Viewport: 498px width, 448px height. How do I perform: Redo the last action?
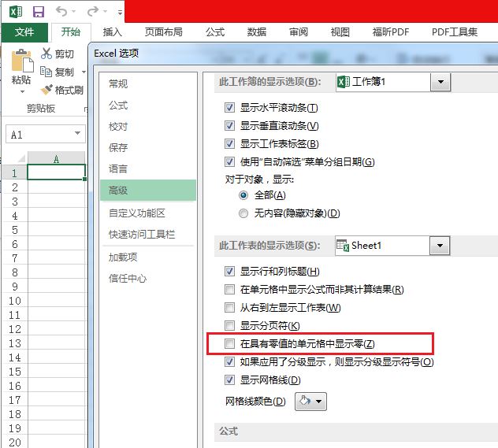pos(93,12)
